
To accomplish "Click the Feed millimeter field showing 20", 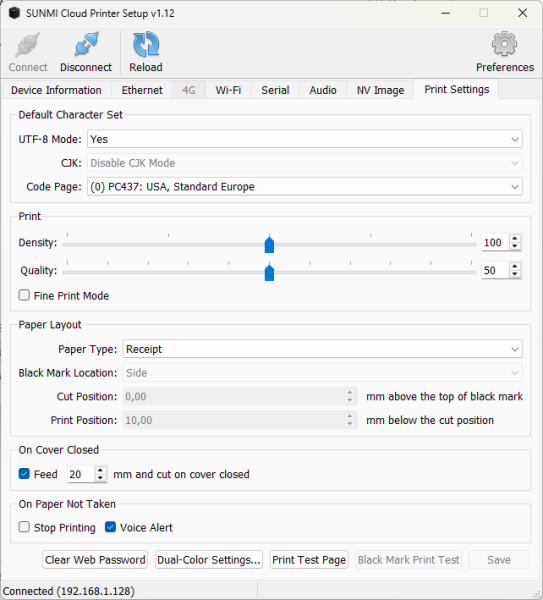I will click(81, 474).
